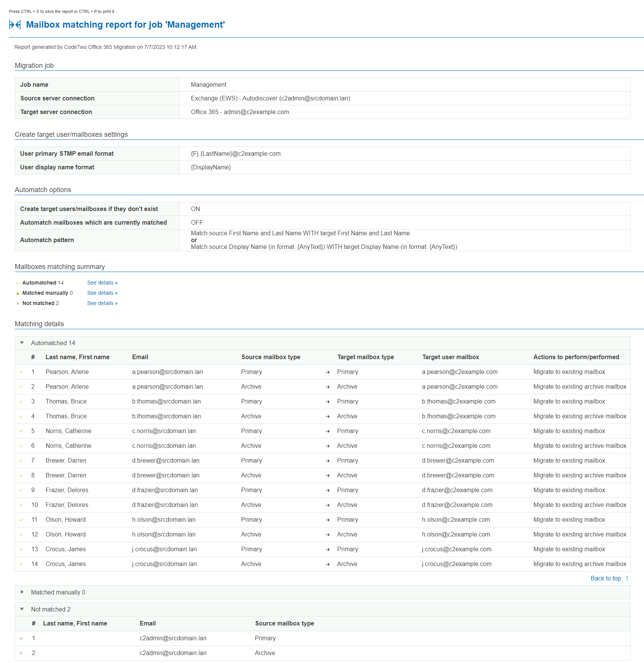Click Frazier, Delores name in row 10
Image resolution: width=644 pixels, height=663 pixels.
pos(67,505)
